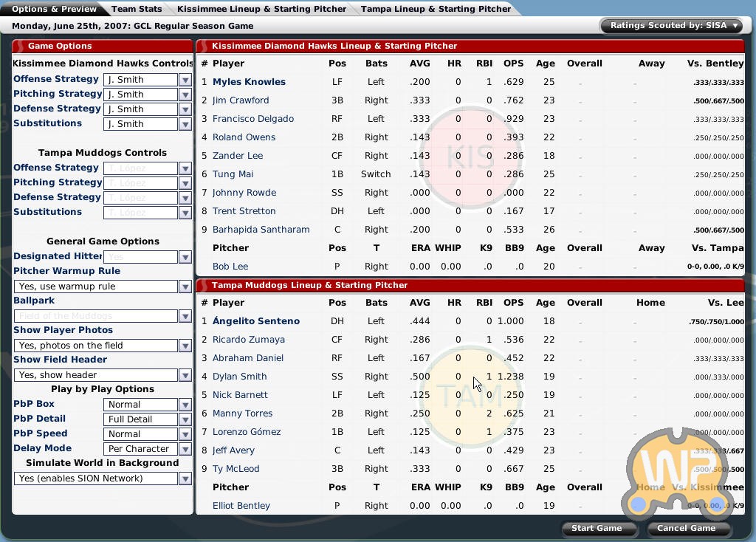
Task: Click the Cancel Game button
Action: tap(686, 528)
